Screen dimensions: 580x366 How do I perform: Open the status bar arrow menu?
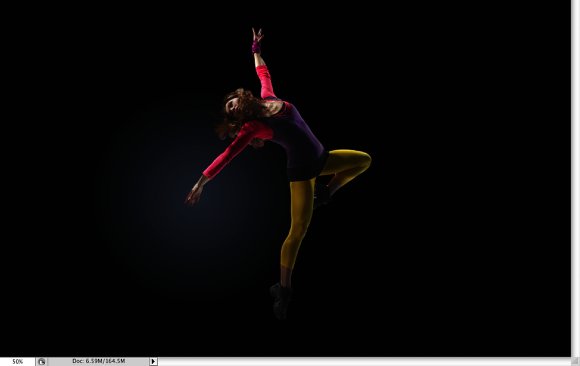(x=154, y=362)
